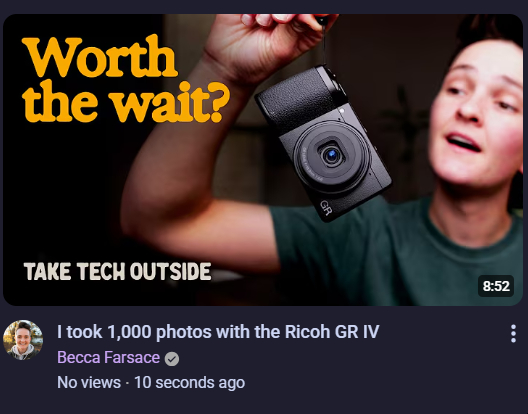
Task: Click the 'TAKE TECH OUTSIDE' thumbnail caption
Action: coord(117,271)
